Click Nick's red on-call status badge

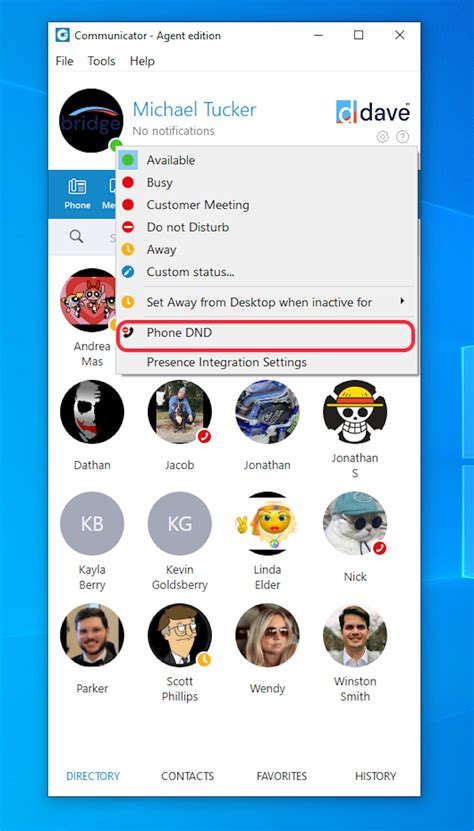[380, 548]
